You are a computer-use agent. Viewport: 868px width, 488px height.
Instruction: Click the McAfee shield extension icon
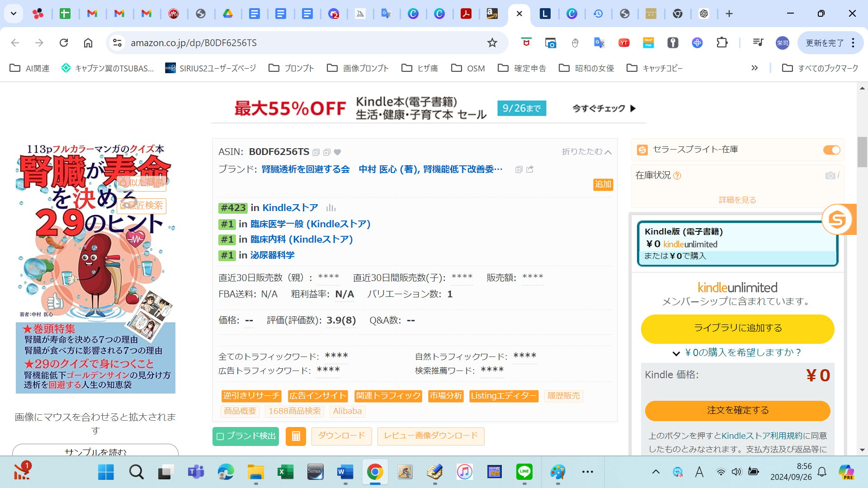526,42
